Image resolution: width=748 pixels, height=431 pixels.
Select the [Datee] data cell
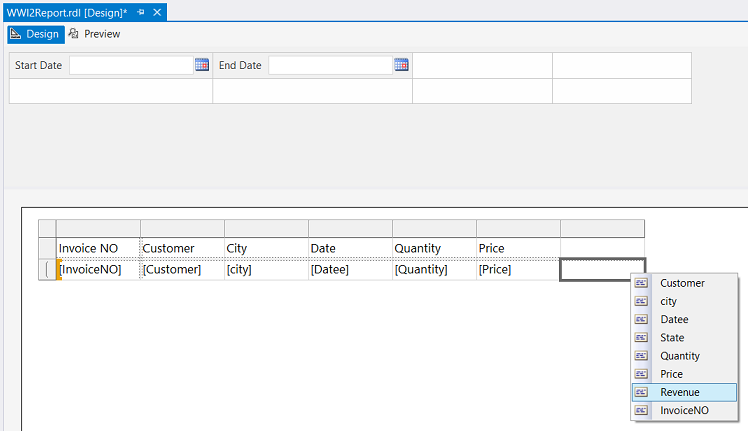click(350, 270)
